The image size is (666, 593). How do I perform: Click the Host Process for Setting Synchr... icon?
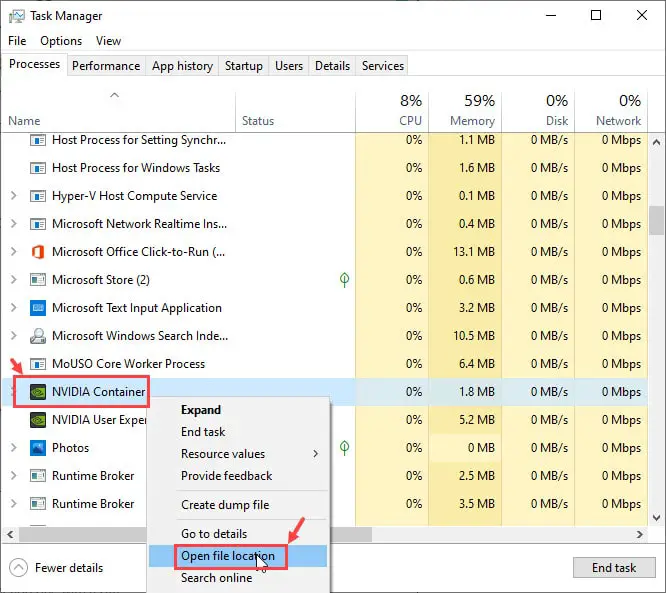(x=38, y=140)
